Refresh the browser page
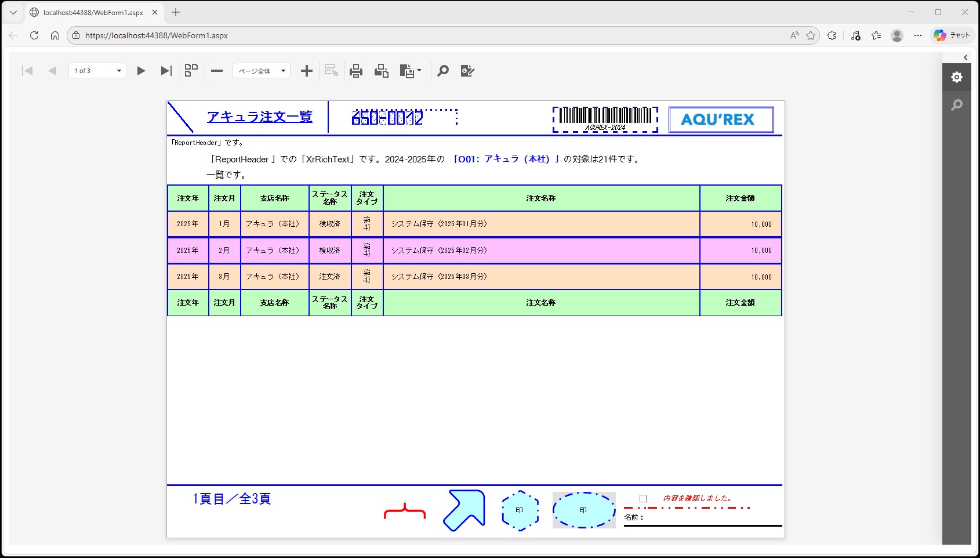This screenshot has width=980, height=558. [x=34, y=35]
